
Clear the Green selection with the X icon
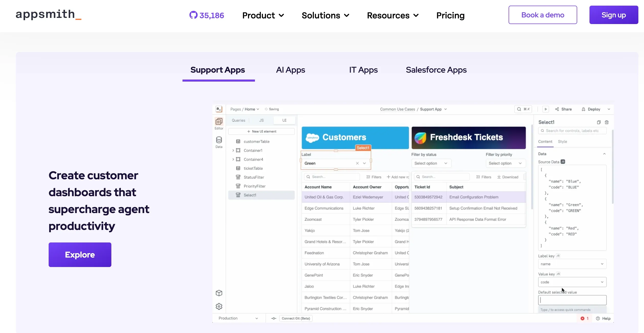(x=357, y=163)
